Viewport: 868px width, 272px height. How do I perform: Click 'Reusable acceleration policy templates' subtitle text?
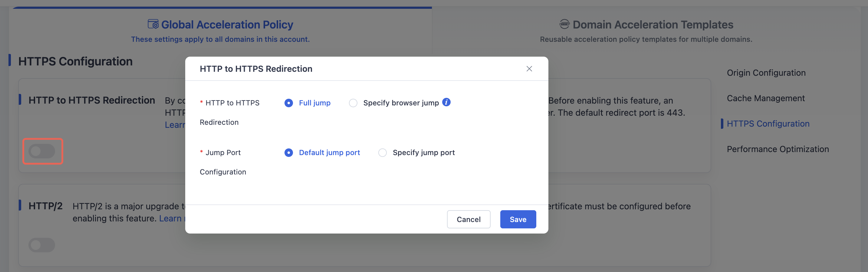tap(646, 39)
